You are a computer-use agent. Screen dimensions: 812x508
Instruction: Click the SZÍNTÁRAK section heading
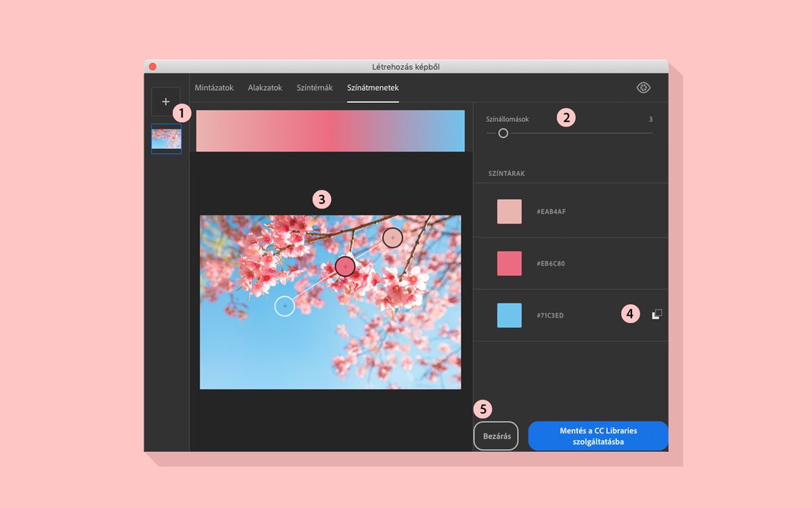click(x=507, y=173)
